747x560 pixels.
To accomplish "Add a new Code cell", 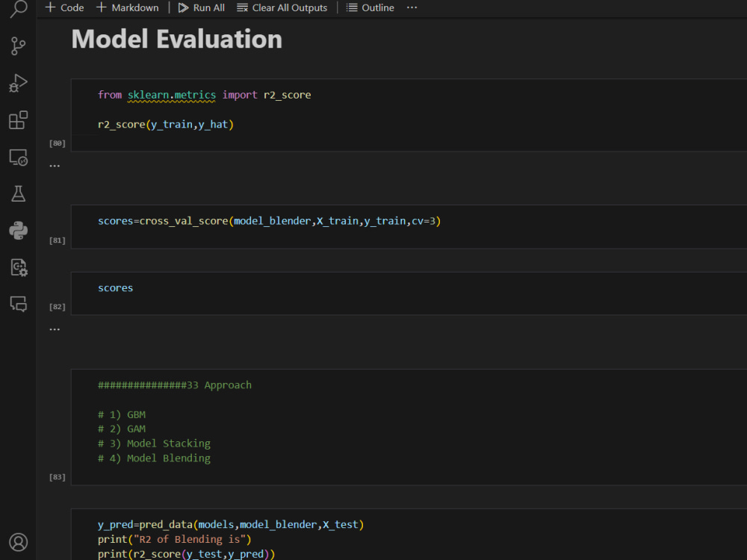I will click(63, 7).
